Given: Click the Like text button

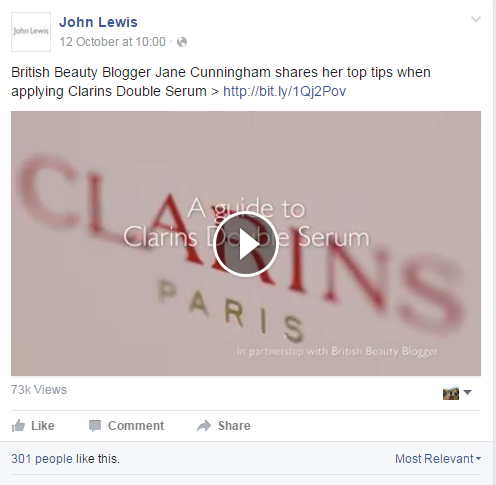Looking at the screenshot, I should 43,426.
